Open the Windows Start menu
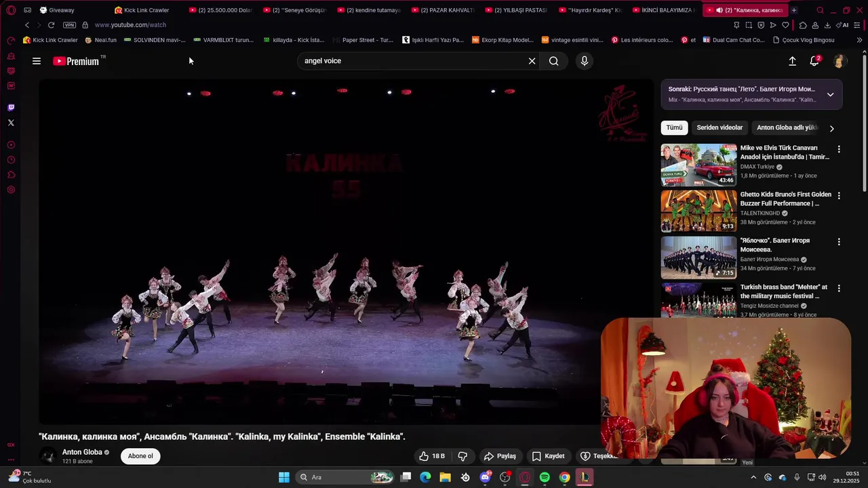868x488 pixels. click(284, 477)
